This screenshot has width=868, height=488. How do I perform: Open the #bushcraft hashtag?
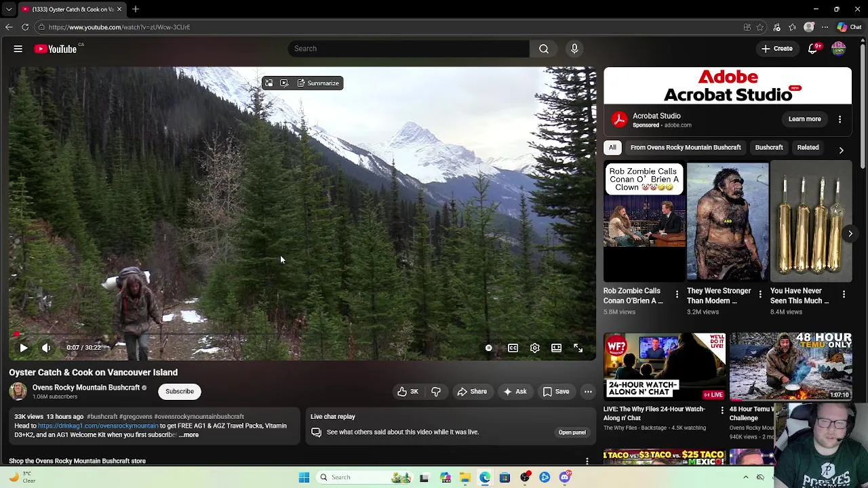(102, 417)
